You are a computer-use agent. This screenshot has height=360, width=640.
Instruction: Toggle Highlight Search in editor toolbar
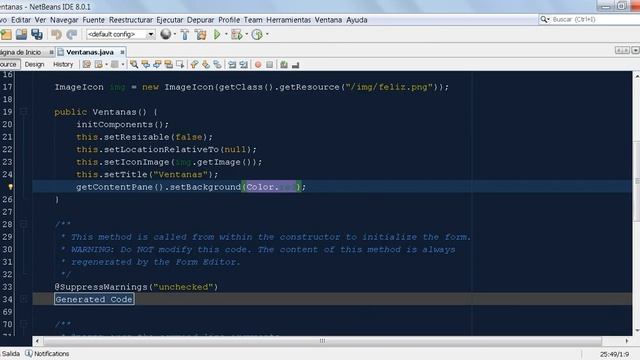(168, 64)
